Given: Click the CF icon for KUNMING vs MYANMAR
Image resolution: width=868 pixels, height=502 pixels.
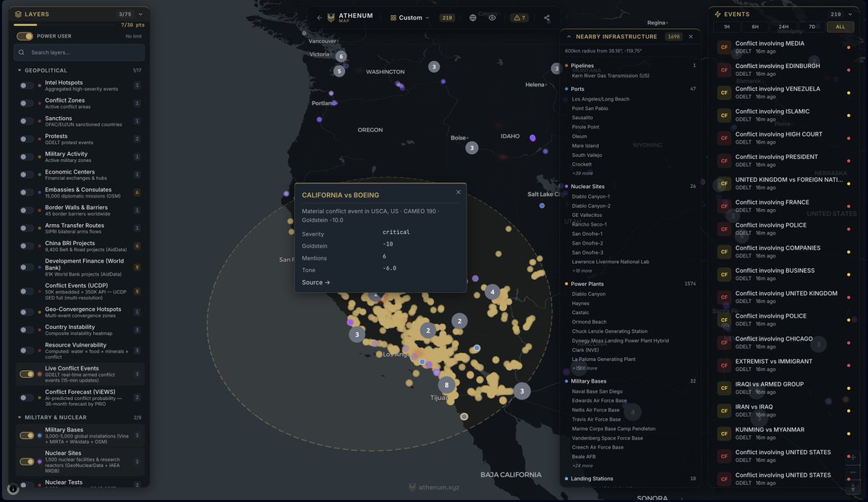Looking at the screenshot, I should pyautogui.click(x=724, y=433).
